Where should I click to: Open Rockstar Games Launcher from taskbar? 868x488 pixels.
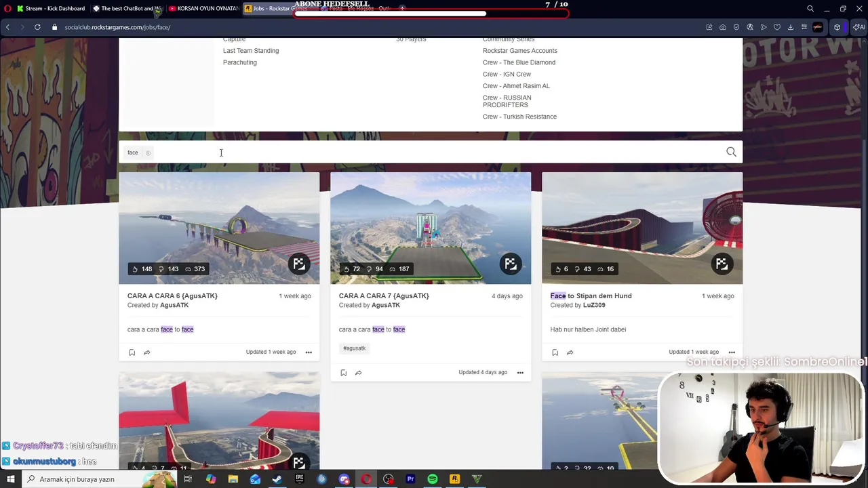coord(455,479)
